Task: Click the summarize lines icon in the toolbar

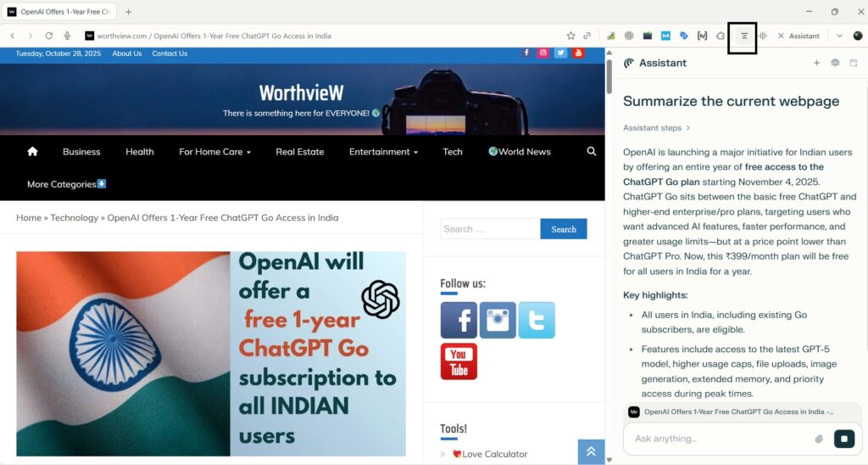Action: coord(744,36)
